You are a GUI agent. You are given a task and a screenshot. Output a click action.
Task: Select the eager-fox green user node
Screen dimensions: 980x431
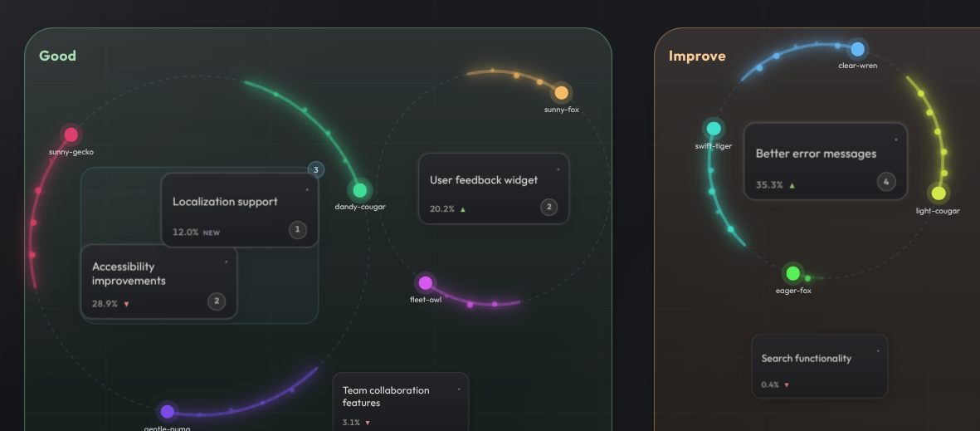point(792,273)
